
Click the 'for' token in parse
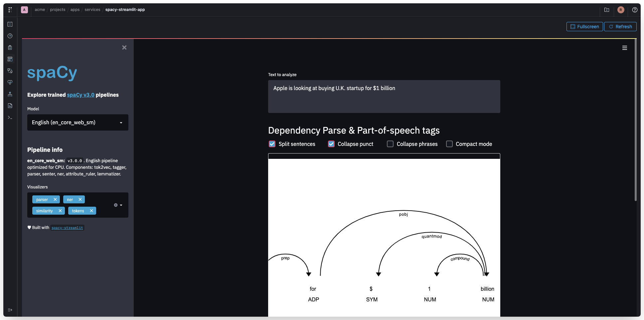tap(313, 289)
